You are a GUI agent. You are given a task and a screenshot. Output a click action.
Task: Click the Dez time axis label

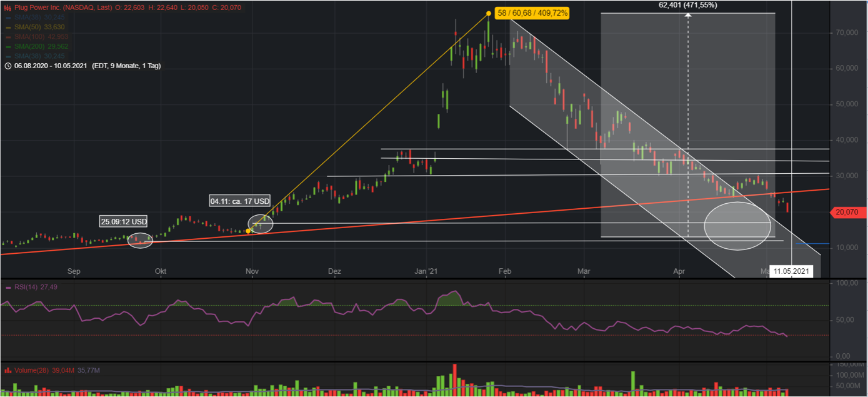point(335,271)
